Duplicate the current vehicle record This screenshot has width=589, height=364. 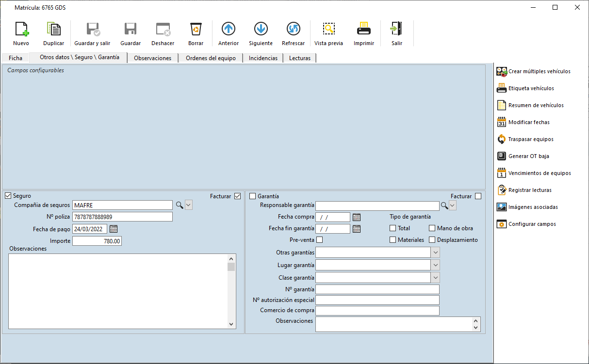tap(53, 33)
